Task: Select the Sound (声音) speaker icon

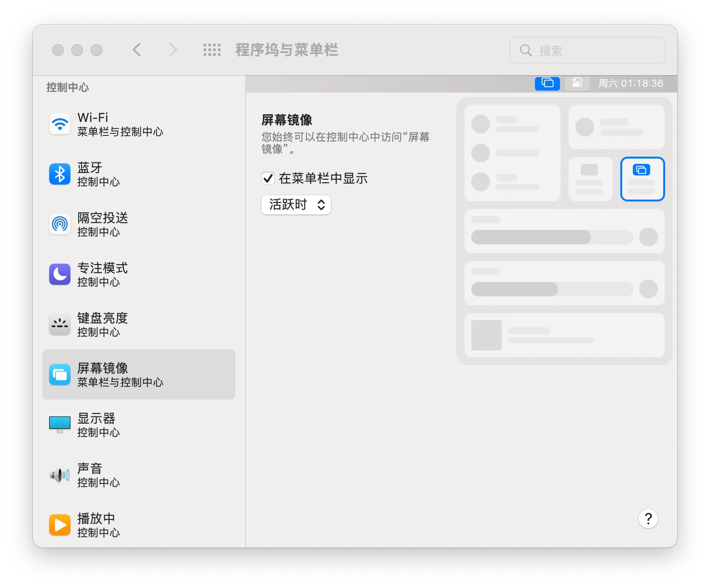Action: [x=60, y=475]
